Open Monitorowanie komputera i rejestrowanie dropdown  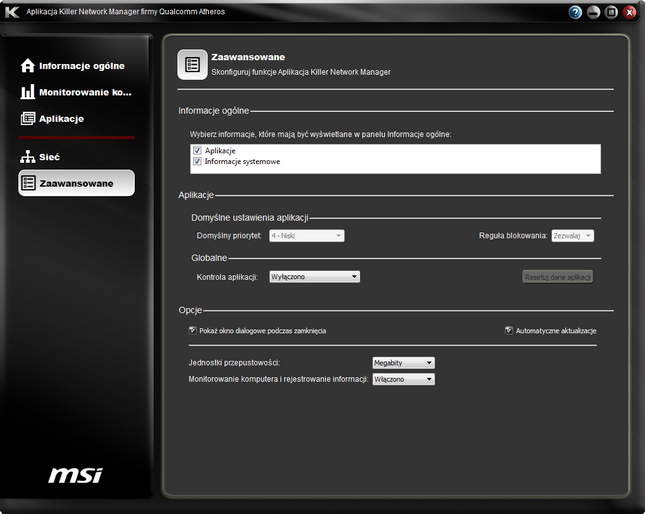click(403, 379)
